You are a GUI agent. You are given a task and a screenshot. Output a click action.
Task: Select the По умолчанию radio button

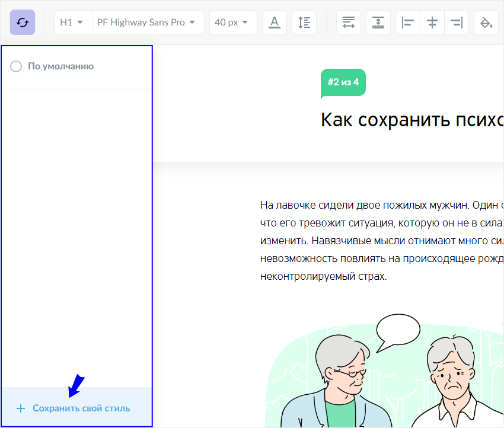pos(16,66)
